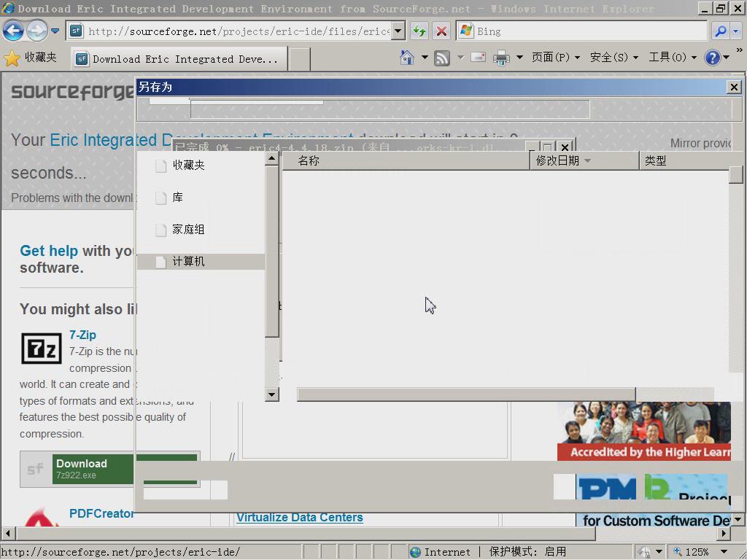The height and width of the screenshot is (560, 747).
Task: Click the sidebar scroll down arrow
Action: coord(271,394)
